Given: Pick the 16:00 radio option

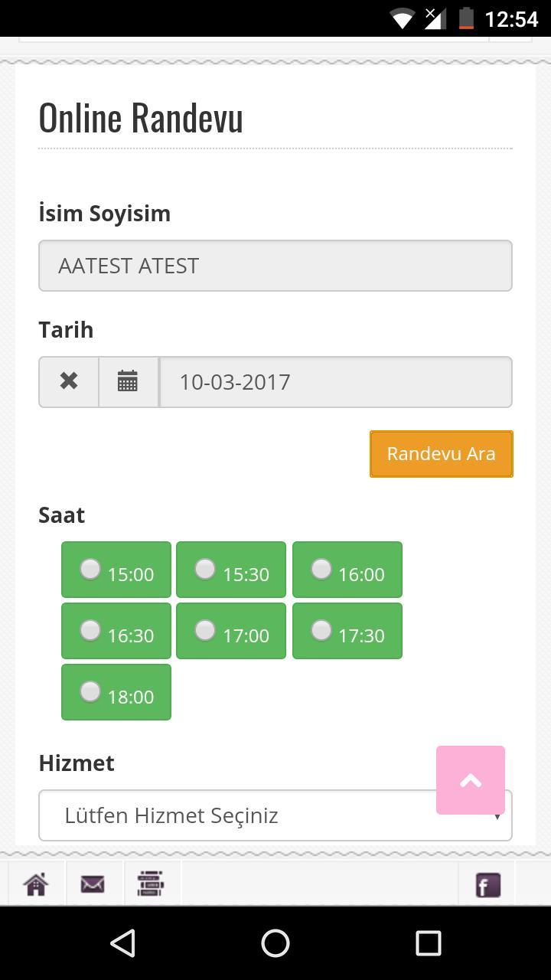Looking at the screenshot, I should coord(321,570).
